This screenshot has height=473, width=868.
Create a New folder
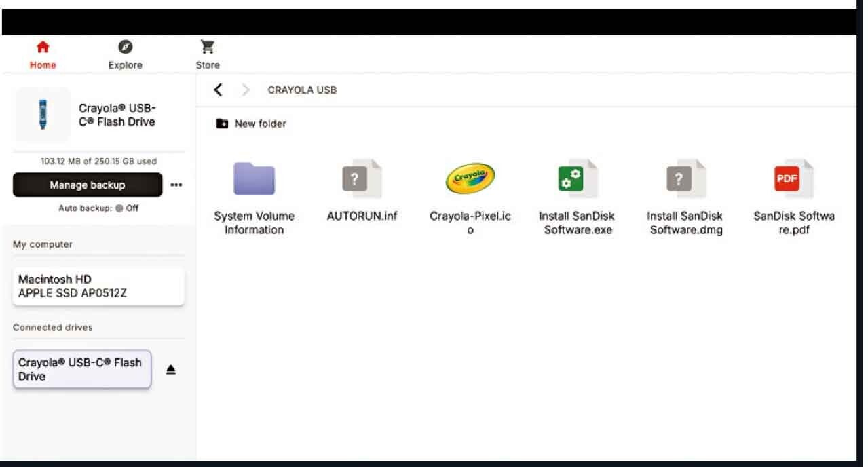click(x=251, y=124)
